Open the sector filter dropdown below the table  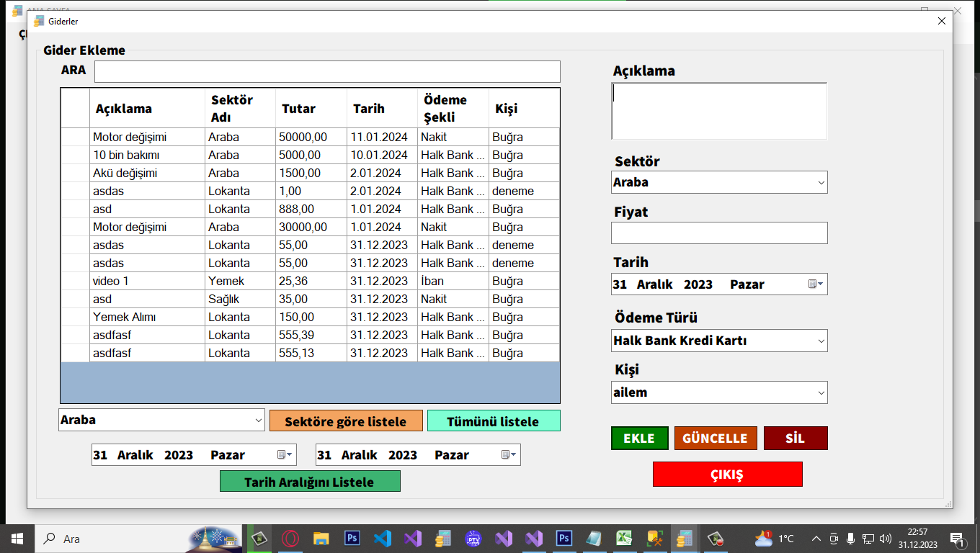tap(259, 420)
